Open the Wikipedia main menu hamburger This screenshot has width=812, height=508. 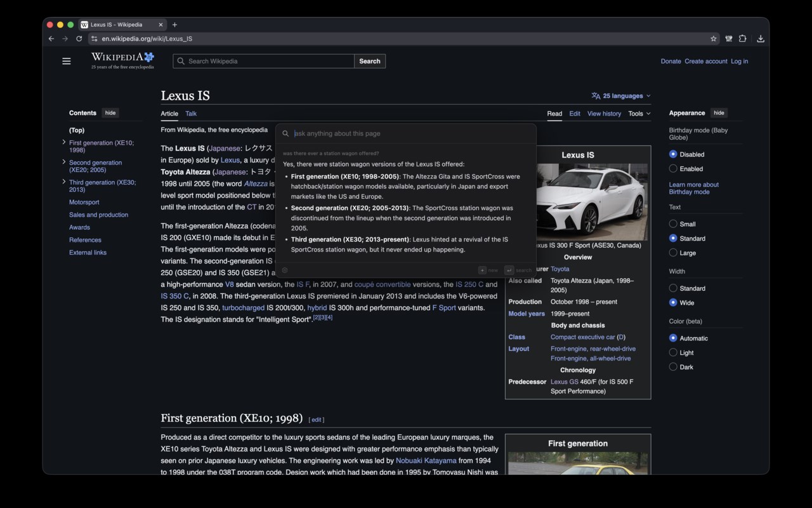point(67,61)
